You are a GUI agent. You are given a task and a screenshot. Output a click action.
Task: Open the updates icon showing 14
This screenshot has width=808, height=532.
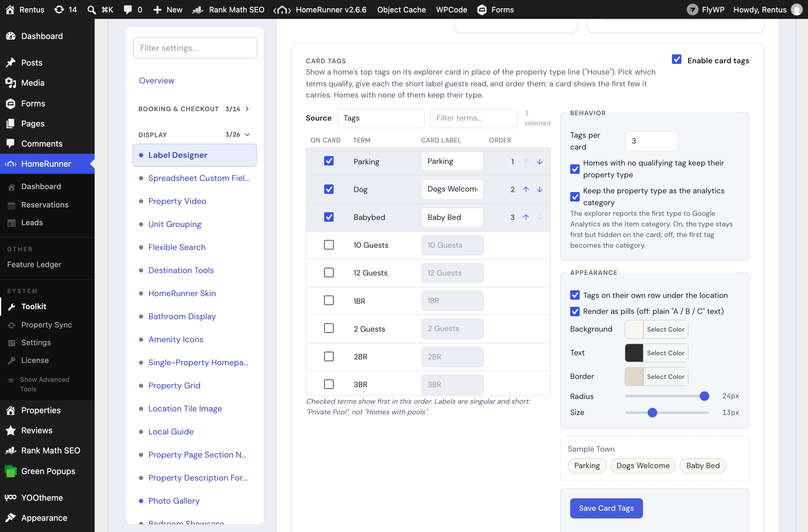(59, 9)
